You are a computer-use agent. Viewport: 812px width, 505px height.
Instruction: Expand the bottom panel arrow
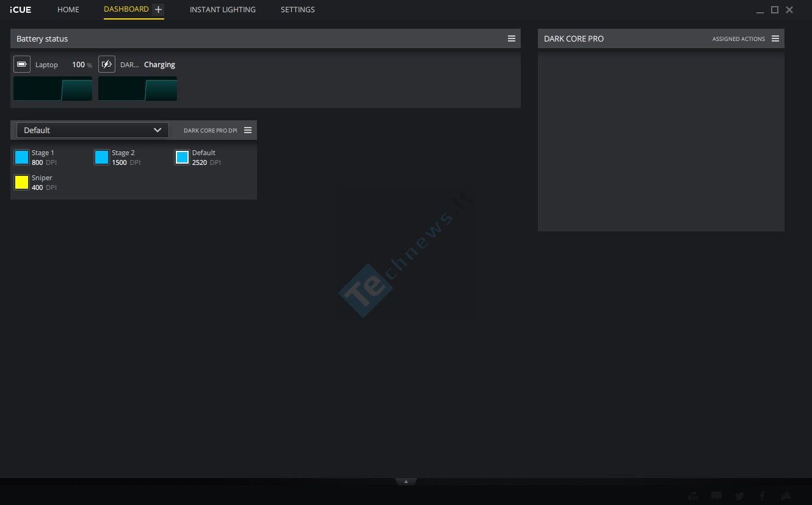[406, 482]
